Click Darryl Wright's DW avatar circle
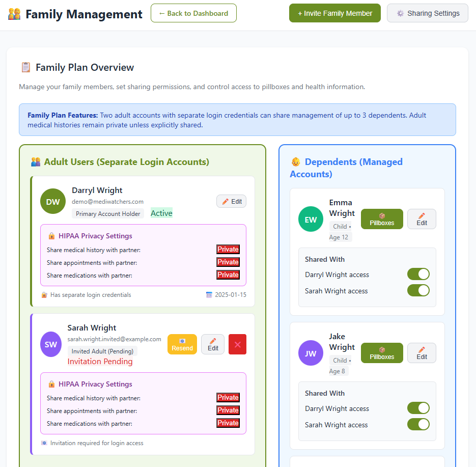The height and width of the screenshot is (467, 476). tap(53, 201)
